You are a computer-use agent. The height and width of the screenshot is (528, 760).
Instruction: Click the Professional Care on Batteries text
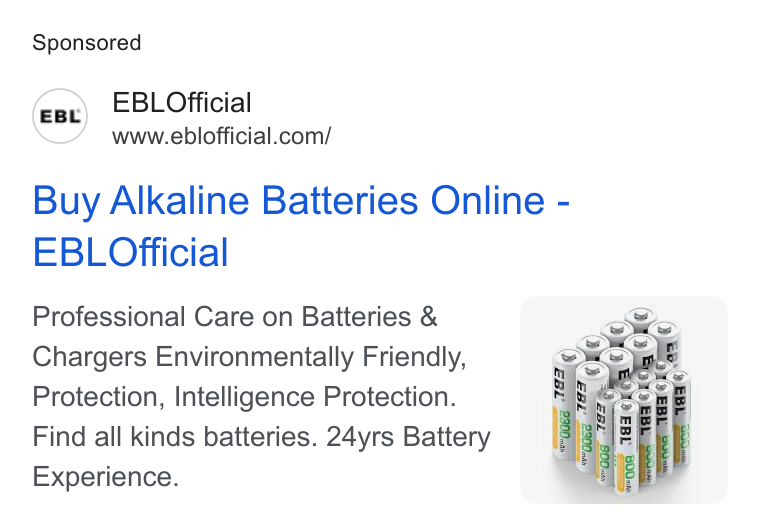coord(235,317)
